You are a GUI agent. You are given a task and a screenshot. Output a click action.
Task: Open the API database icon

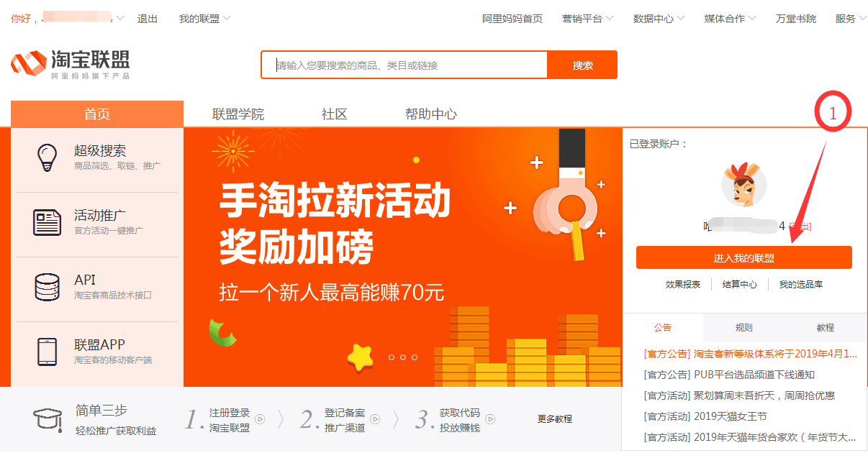(48, 287)
